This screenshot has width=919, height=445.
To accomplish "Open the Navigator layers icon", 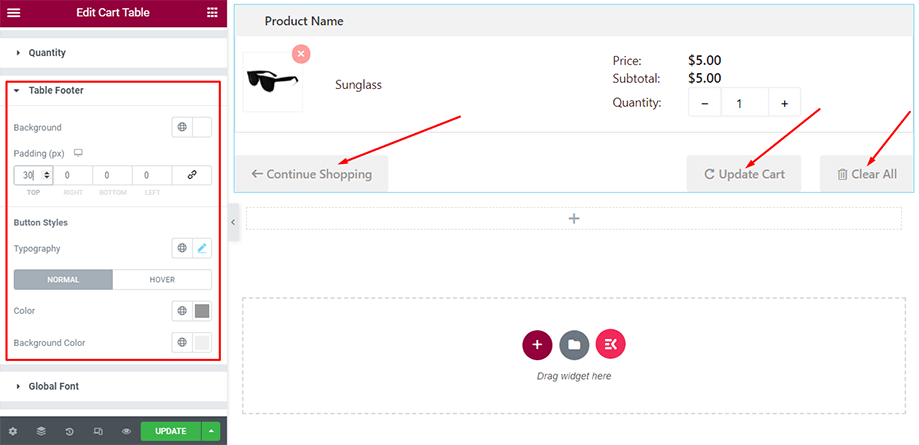I will coord(41,431).
